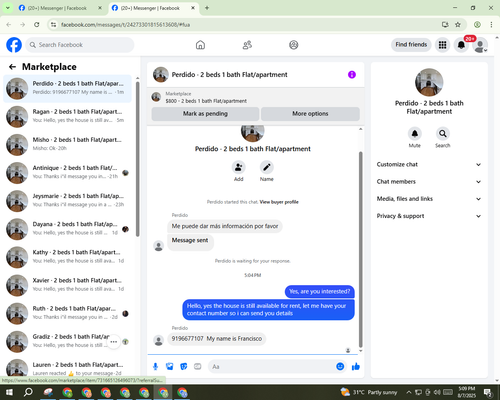
Task: Click the browser address bar URL
Action: tap(125, 25)
